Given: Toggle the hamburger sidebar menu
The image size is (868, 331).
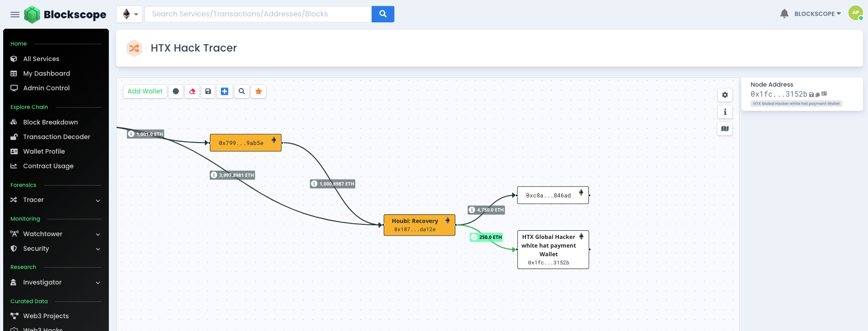Looking at the screenshot, I should 15,15.
